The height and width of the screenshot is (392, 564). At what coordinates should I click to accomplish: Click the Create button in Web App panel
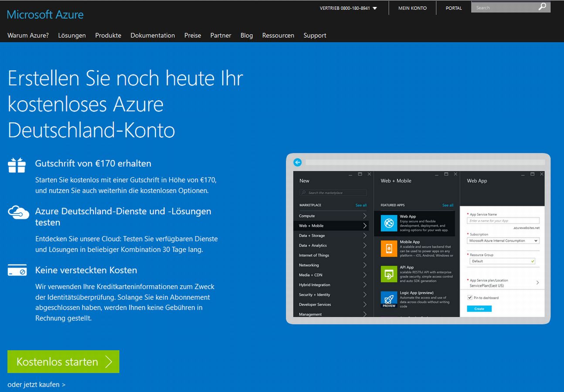pos(479,308)
